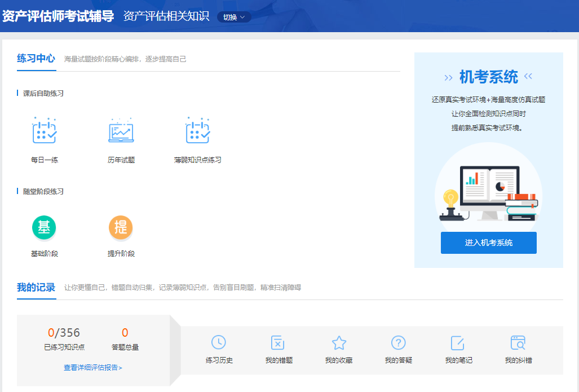
Task: Switch to the 我的记录 section tab
Action: [x=36, y=286]
